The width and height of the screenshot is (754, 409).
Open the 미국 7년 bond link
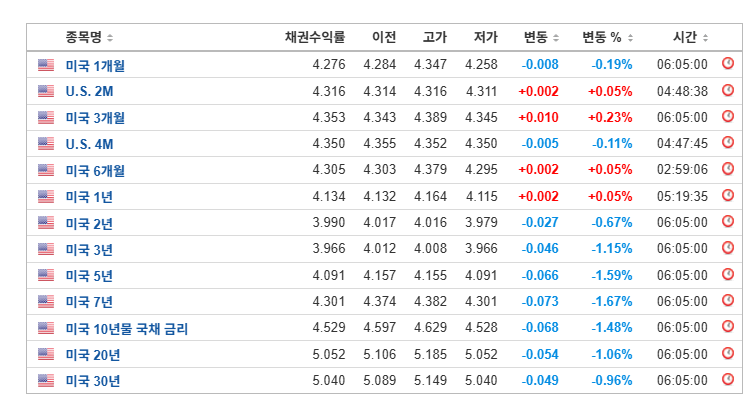(x=89, y=302)
